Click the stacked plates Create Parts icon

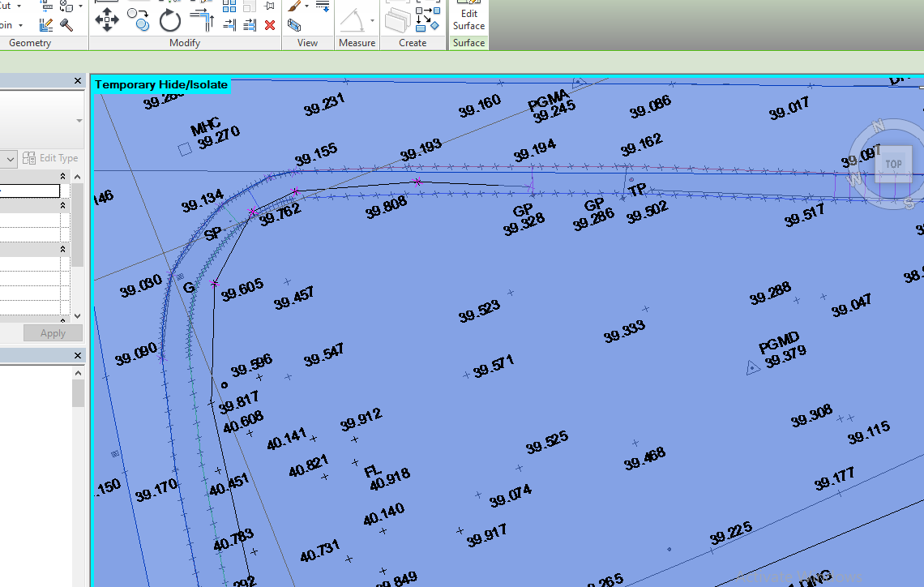click(x=397, y=20)
